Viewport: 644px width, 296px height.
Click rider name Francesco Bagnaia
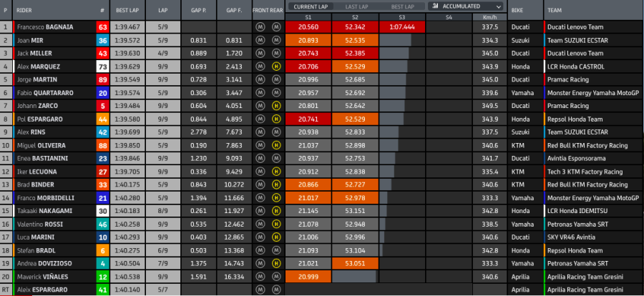44,27
